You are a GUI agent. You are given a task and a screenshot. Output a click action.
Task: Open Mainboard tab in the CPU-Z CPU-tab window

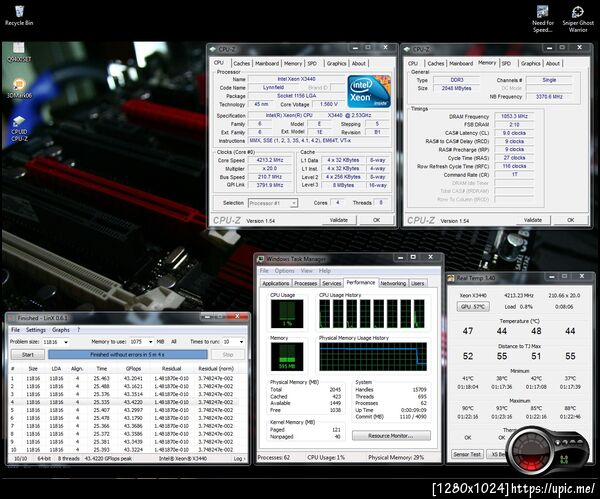[267, 64]
